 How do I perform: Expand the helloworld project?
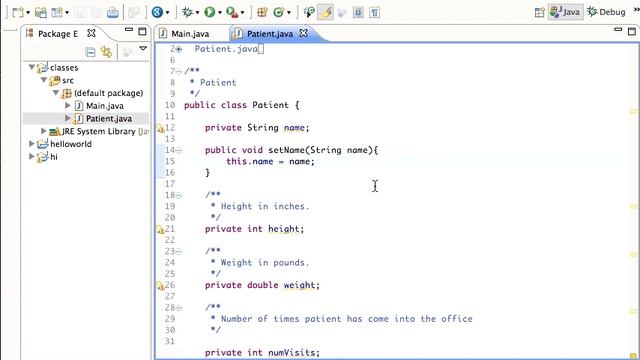pos(31,143)
